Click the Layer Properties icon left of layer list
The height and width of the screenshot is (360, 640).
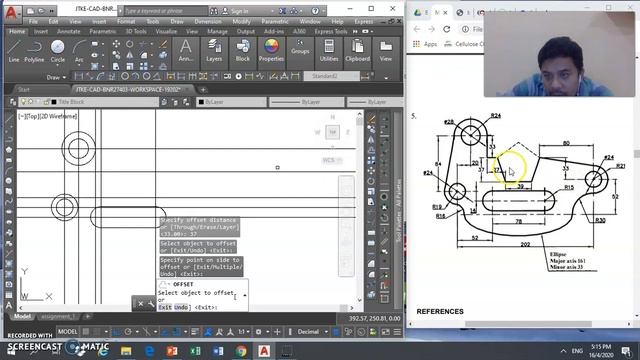pos(13,102)
